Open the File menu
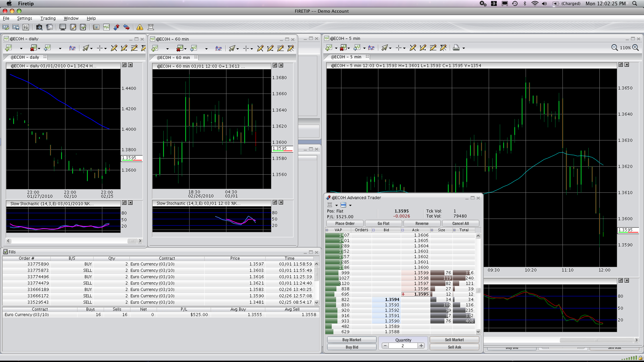This screenshot has height=362, width=644. [x=6, y=18]
